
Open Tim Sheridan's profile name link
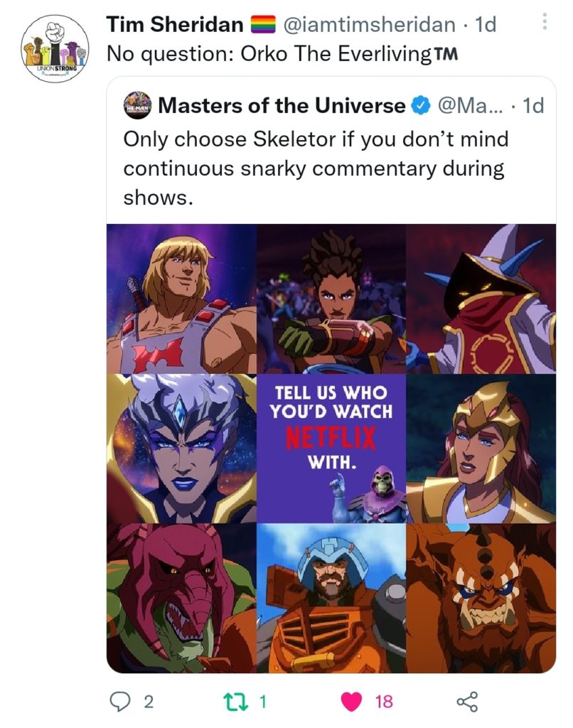tap(173, 25)
